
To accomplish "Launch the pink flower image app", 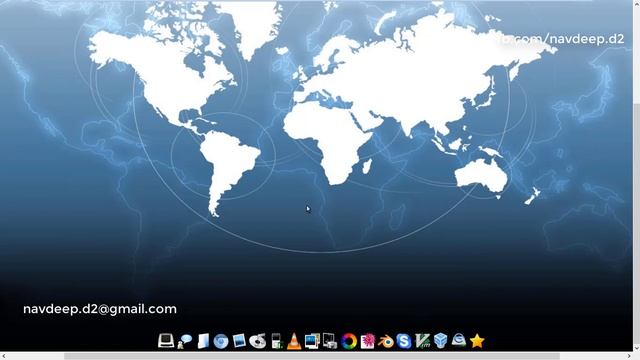I will click(x=367, y=341).
